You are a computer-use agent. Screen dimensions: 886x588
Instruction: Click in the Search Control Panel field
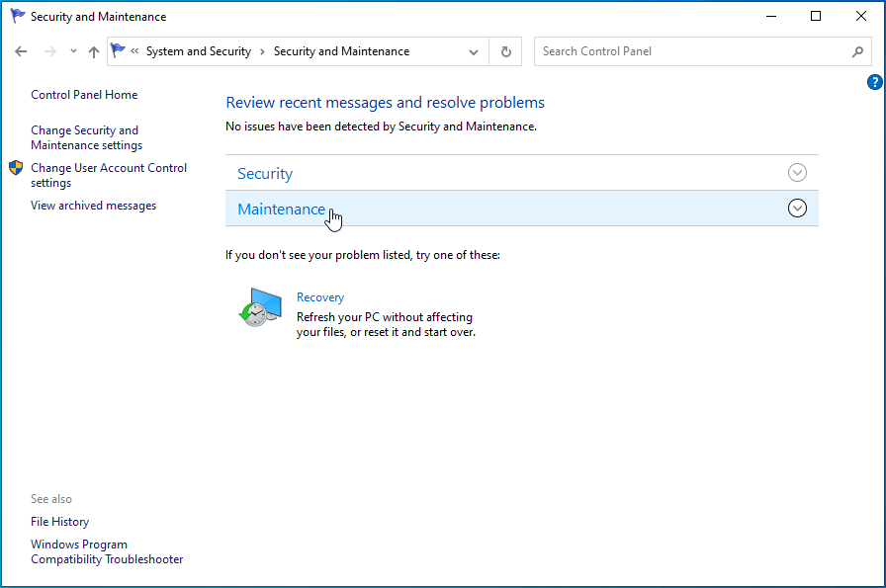pyautogui.click(x=692, y=51)
